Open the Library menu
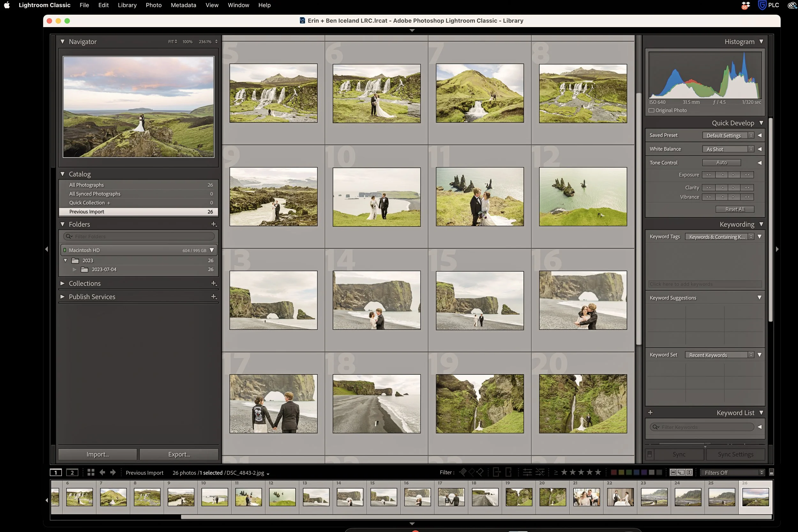The height and width of the screenshot is (532, 798). tap(127, 5)
